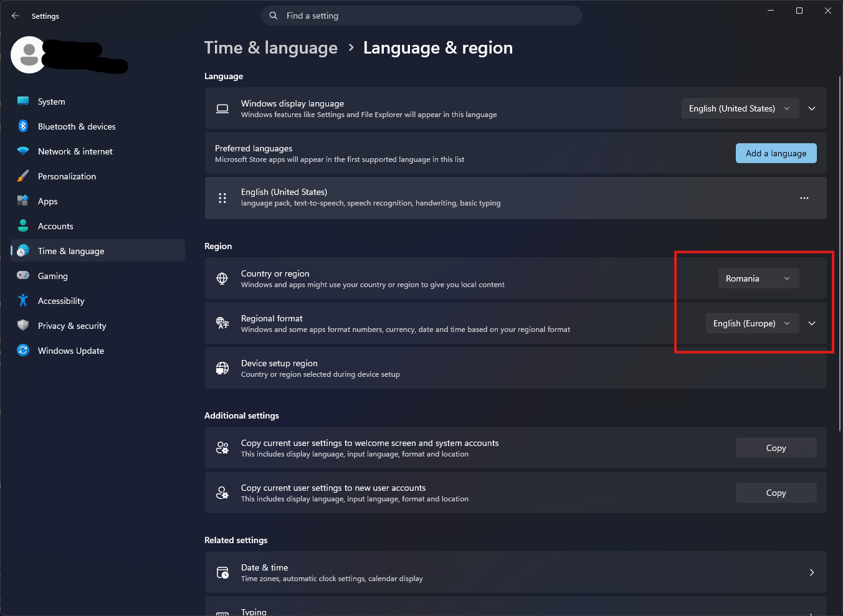Screen dimensions: 843x616
Task: Open Date & time via its right chevron
Action: click(x=812, y=572)
